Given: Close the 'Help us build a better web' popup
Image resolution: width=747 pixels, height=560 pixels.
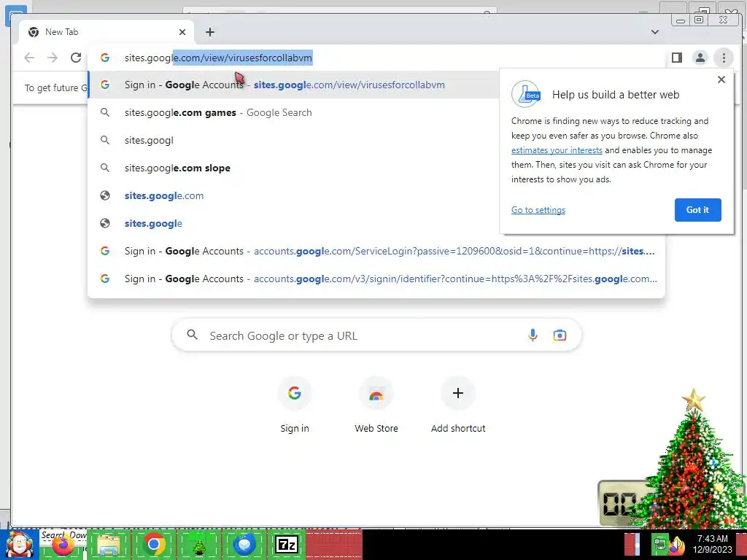Looking at the screenshot, I should coord(721,79).
